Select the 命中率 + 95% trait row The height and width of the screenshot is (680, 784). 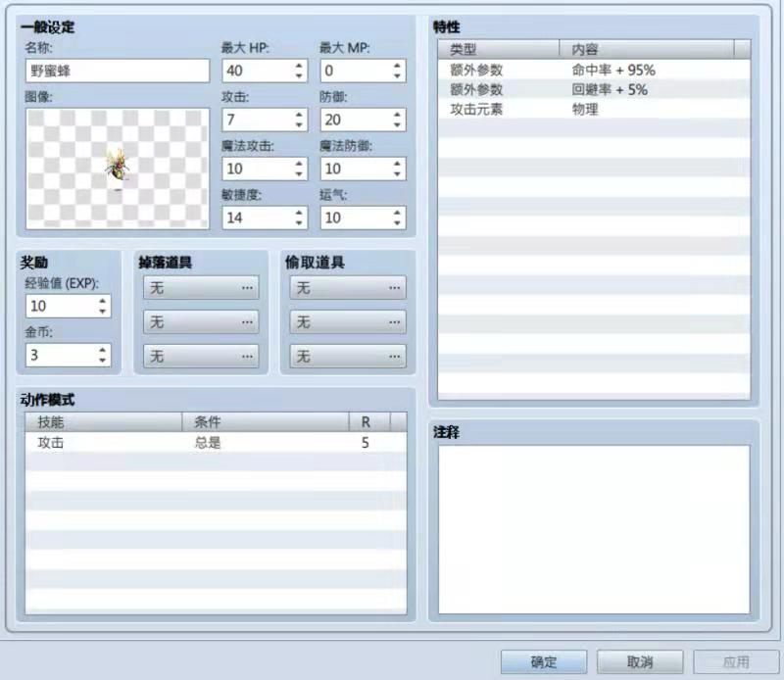[x=594, y=70]
